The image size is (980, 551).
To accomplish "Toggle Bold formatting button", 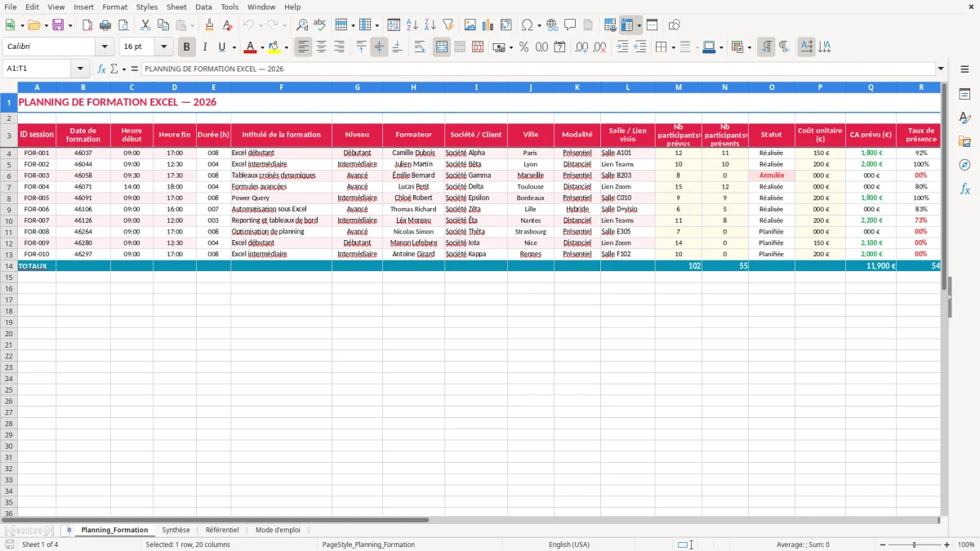I will [x=186, y=47].
